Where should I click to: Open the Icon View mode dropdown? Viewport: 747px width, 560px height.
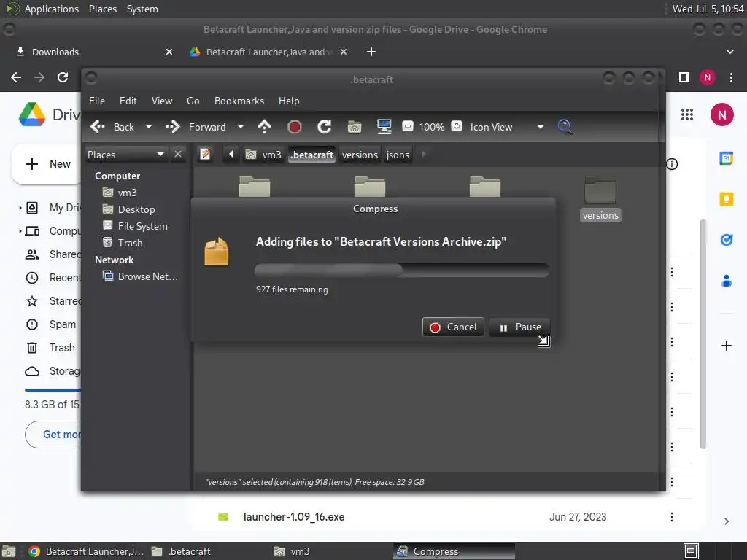pyautogui.click(x=507, y=127)
